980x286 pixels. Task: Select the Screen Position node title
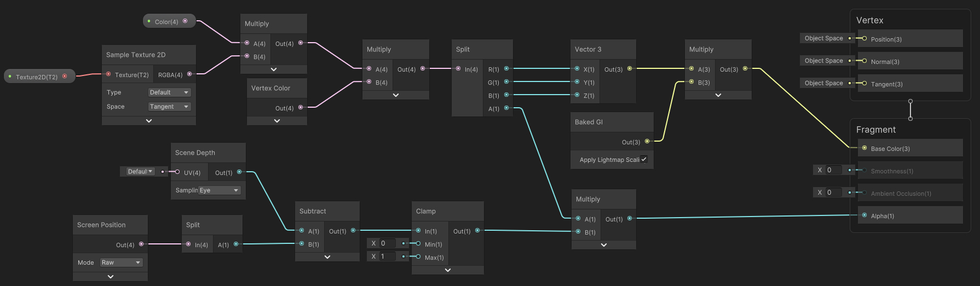pyautogui.click(x=101, y=225)
